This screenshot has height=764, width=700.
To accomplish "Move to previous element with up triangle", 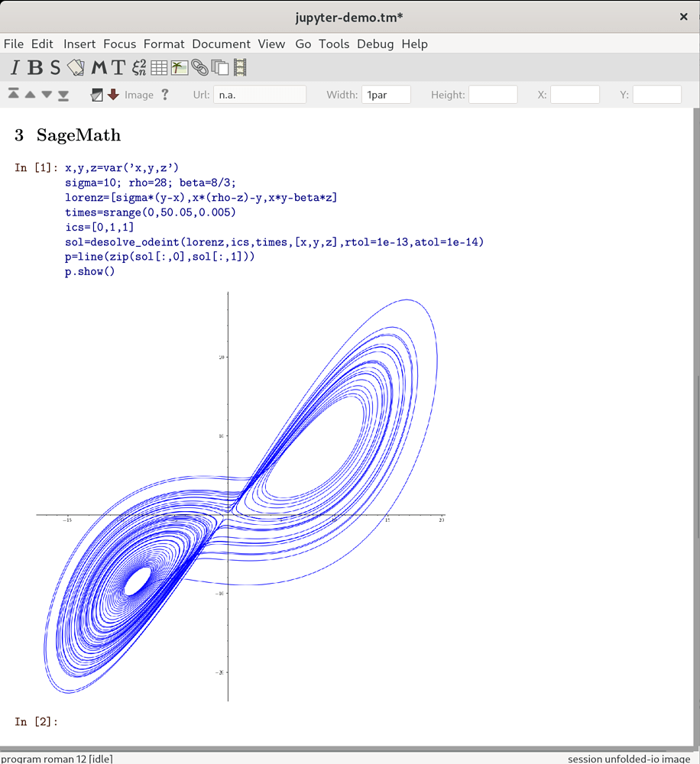I will pyautogui.click(x=31, y=95).
